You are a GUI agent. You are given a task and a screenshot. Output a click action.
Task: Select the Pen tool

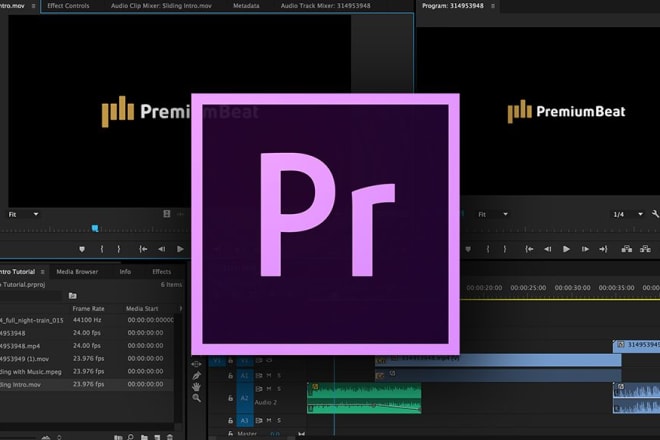(x=197, y=375)
